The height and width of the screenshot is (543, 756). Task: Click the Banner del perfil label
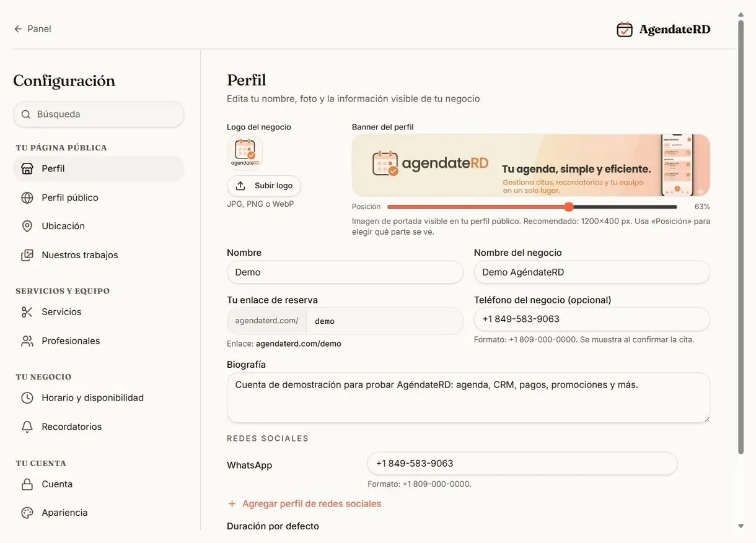point(383,127)
